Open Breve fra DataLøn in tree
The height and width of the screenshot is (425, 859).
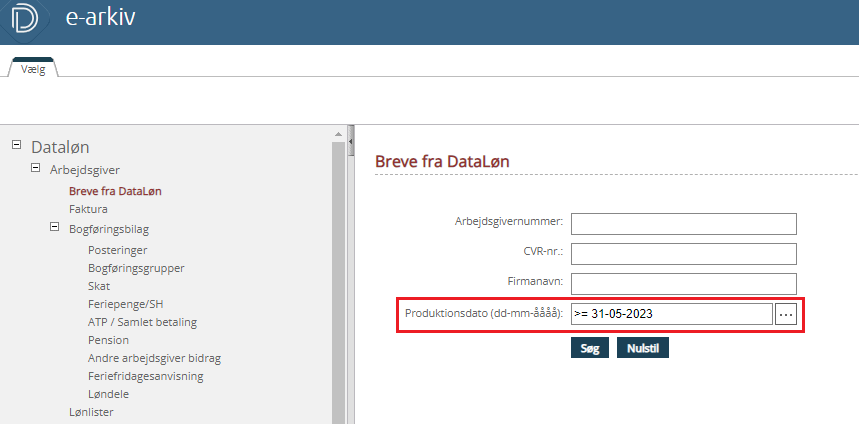click(115, 192)
